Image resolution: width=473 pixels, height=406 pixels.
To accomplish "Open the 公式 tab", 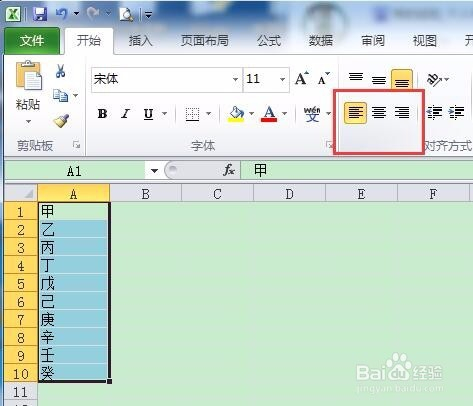I will tap(269, 41).
